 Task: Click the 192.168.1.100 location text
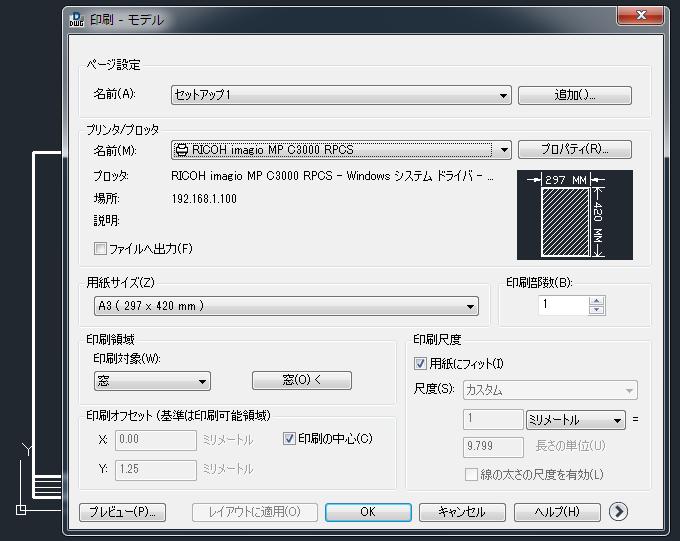204,199
